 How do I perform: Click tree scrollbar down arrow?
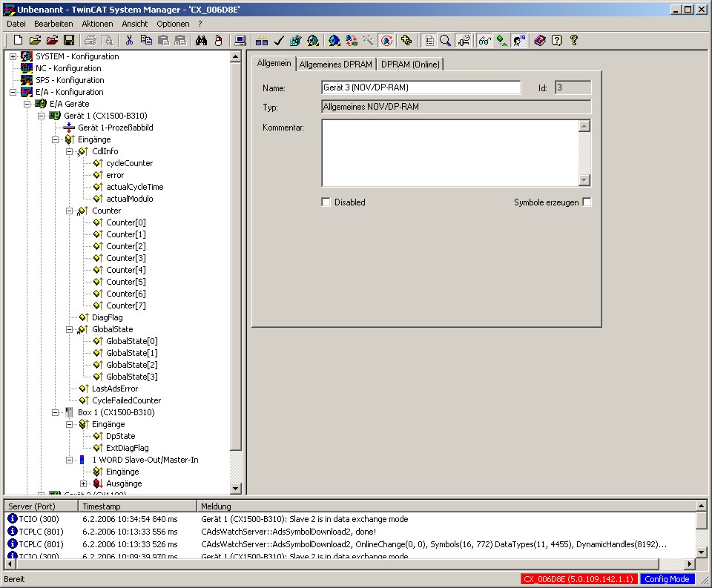(x=236, y=489)
